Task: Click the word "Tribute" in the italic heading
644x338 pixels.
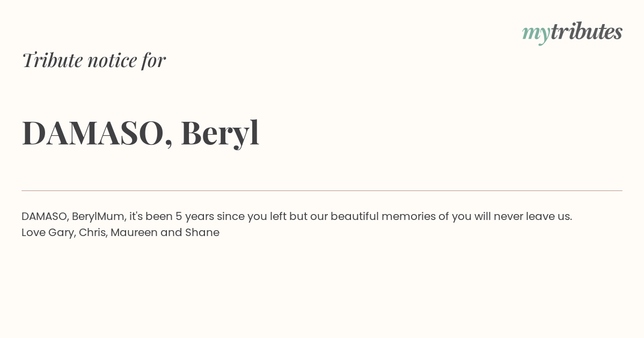Action: [x=53, y=60]
